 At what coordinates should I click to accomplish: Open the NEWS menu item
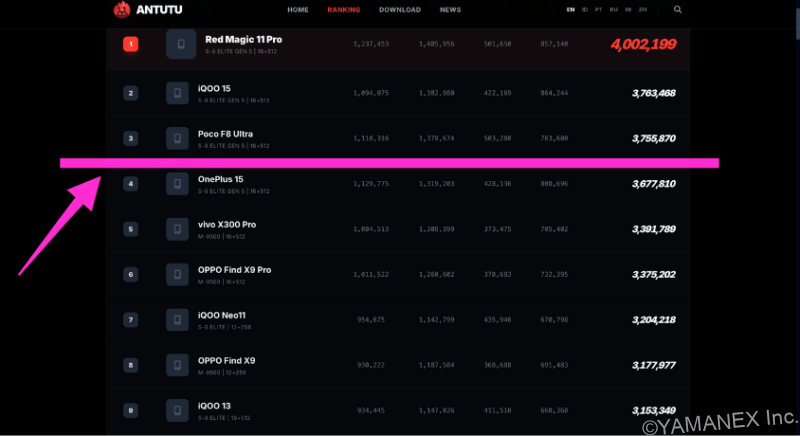coord(450,9)
